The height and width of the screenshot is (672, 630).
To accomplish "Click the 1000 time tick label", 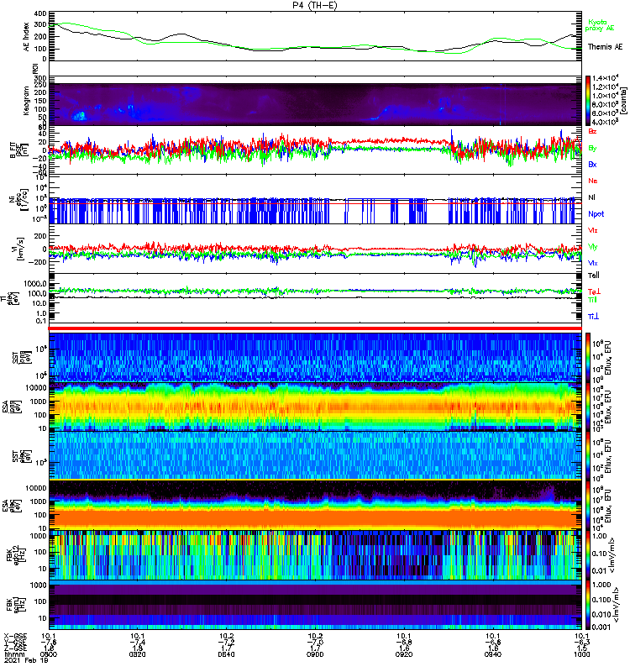I will point(581,654).
